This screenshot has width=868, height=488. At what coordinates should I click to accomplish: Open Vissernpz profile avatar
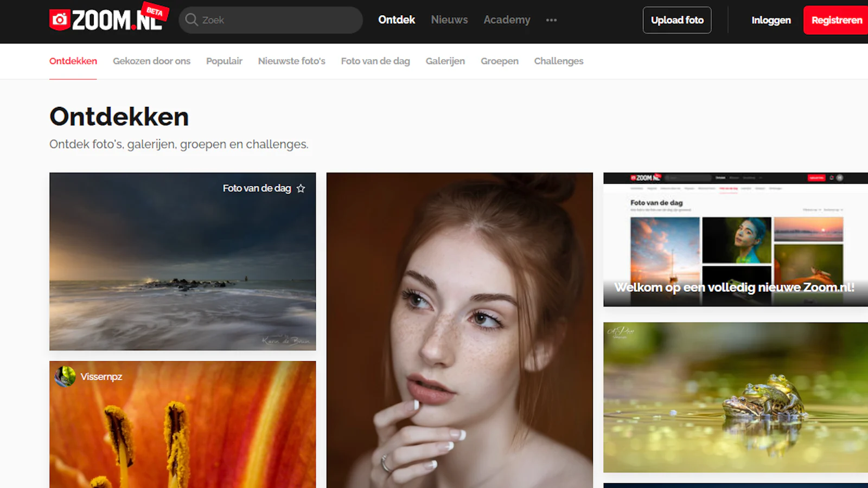pos(65,376)
